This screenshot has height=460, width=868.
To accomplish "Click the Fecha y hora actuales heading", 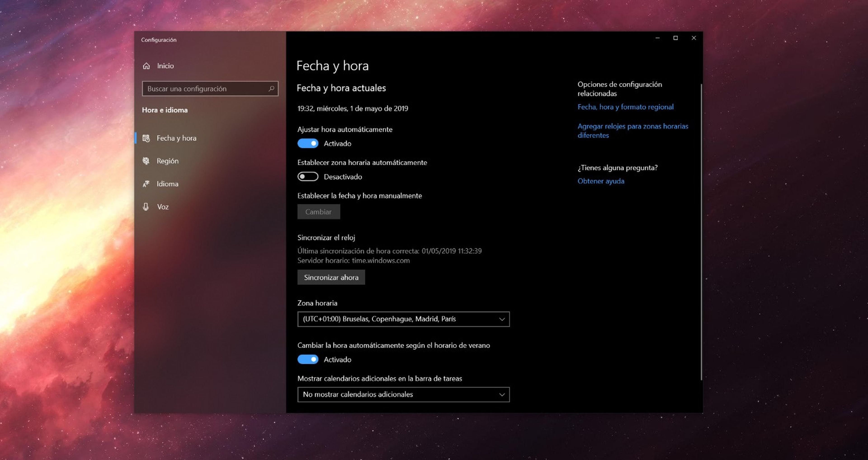I will 341,88.
